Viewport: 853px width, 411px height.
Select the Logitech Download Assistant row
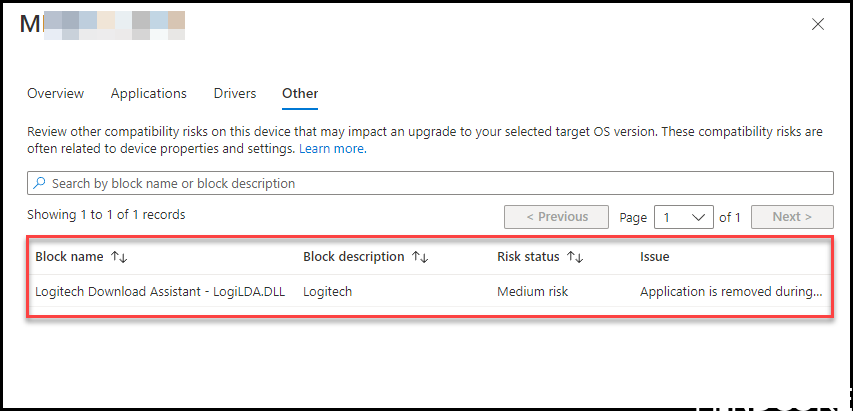point(430,291)
